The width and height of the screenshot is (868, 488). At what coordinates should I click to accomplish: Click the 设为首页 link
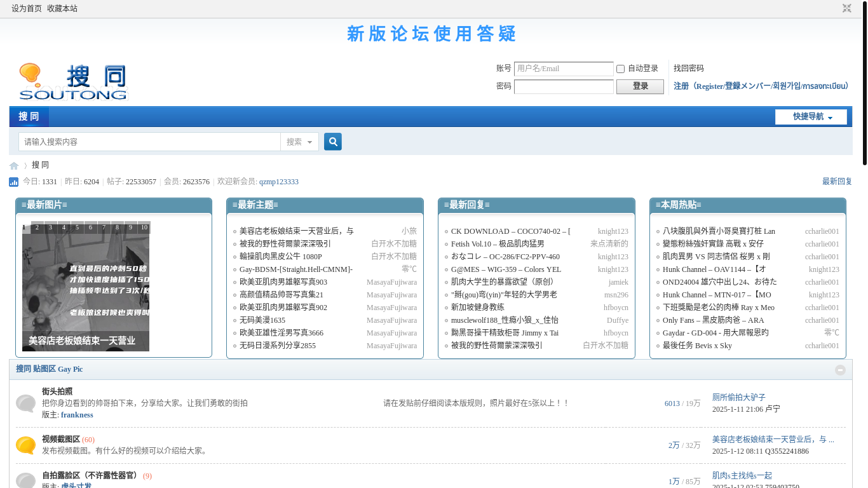pos(27,8)
